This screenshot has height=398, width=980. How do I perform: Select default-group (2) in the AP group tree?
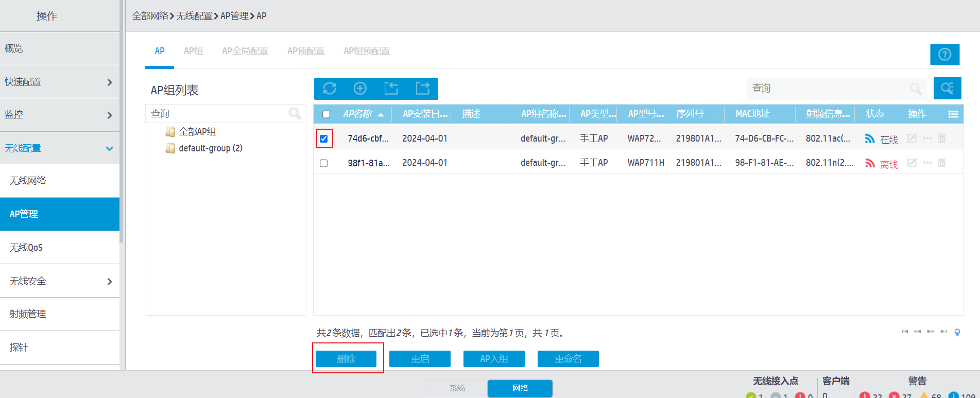211,148
